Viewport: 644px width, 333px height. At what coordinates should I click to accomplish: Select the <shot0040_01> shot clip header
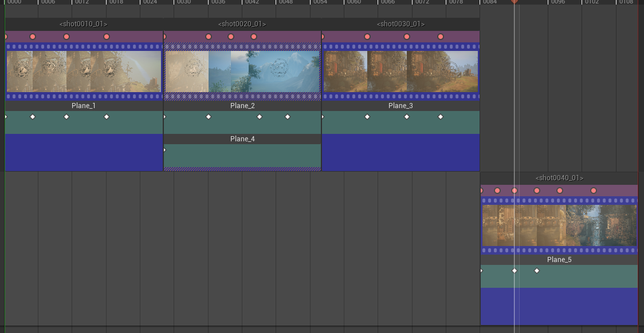tap(559, 178)
